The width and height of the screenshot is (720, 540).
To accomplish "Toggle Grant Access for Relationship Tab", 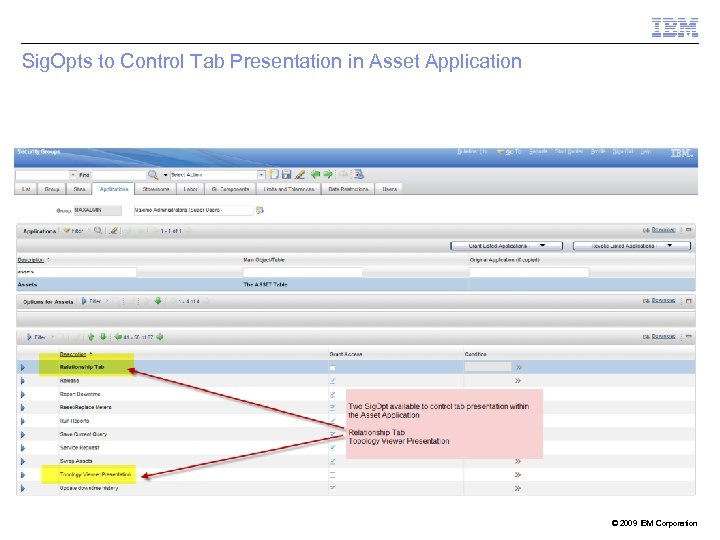I will (332, 368).
